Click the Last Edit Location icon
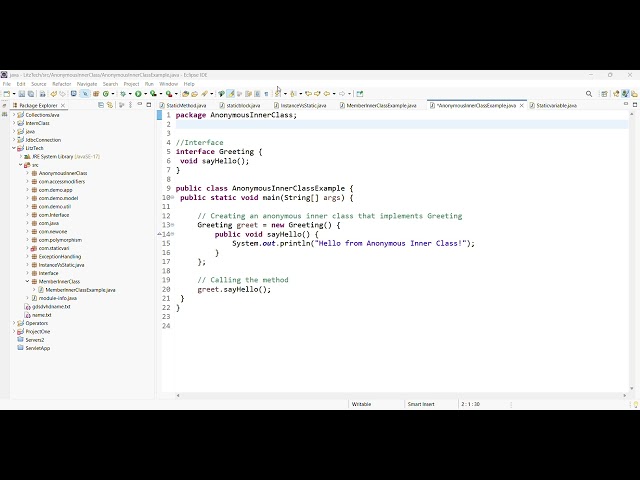This screenshot has width=640, height=480. (x=308, y=94)
